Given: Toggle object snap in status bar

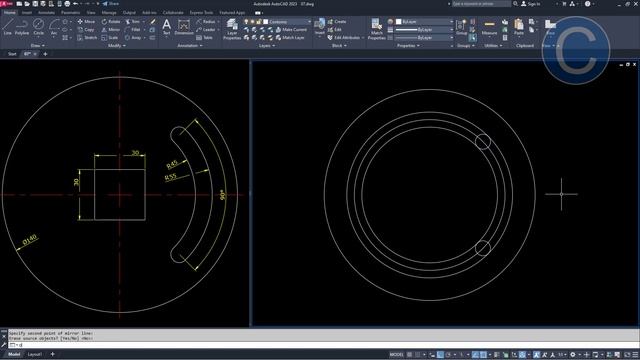Looking at the screenshot, I should click(x=483, y=355).
